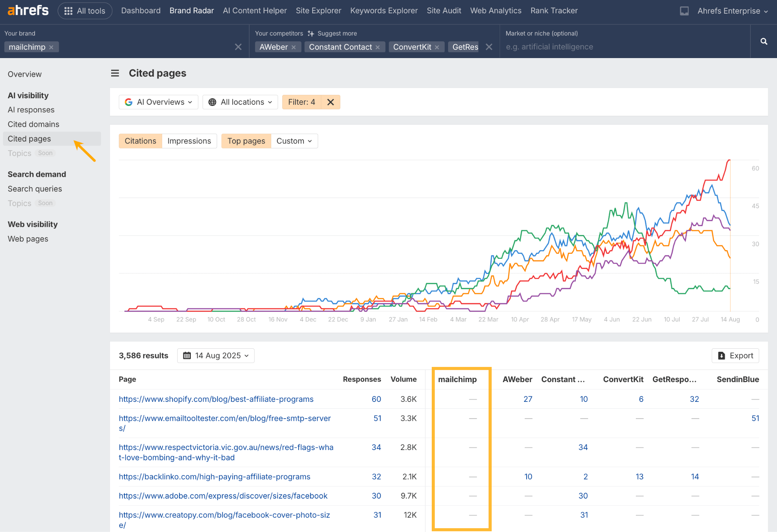The width and height of the screenshot is (777, 532).
Task: Open the Custom pages dropdown
Action: 294,141
